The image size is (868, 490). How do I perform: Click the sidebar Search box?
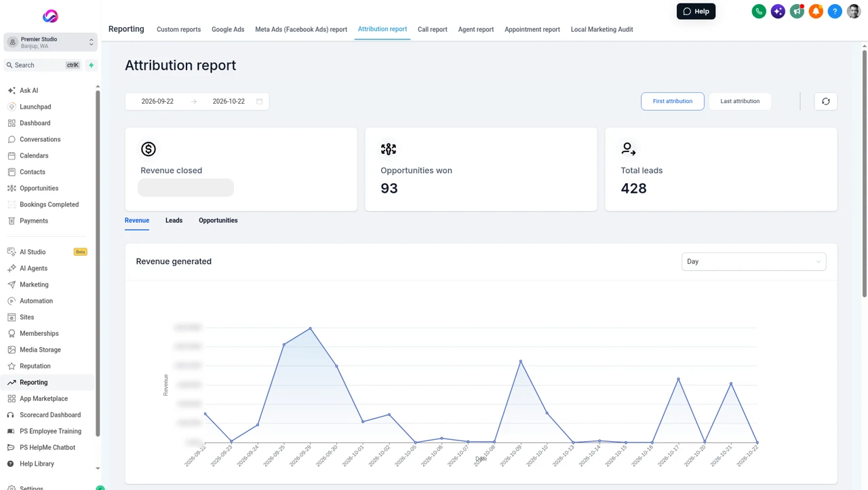pos(43,65)
